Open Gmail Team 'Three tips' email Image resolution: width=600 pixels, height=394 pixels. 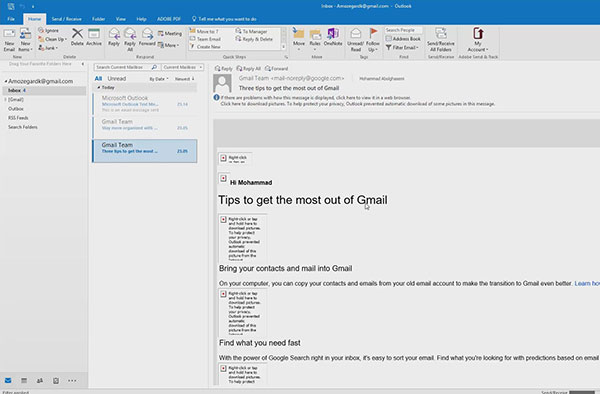(x=145, y=151)
